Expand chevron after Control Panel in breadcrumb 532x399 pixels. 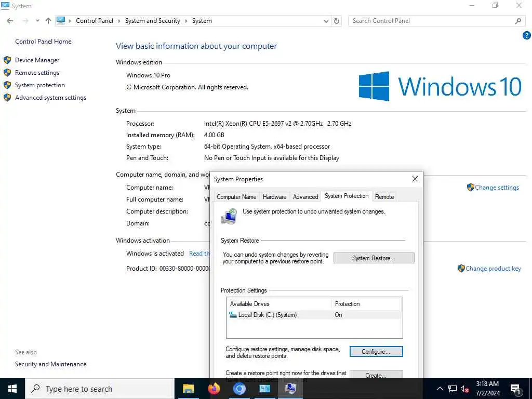click(x=119, y=21)
